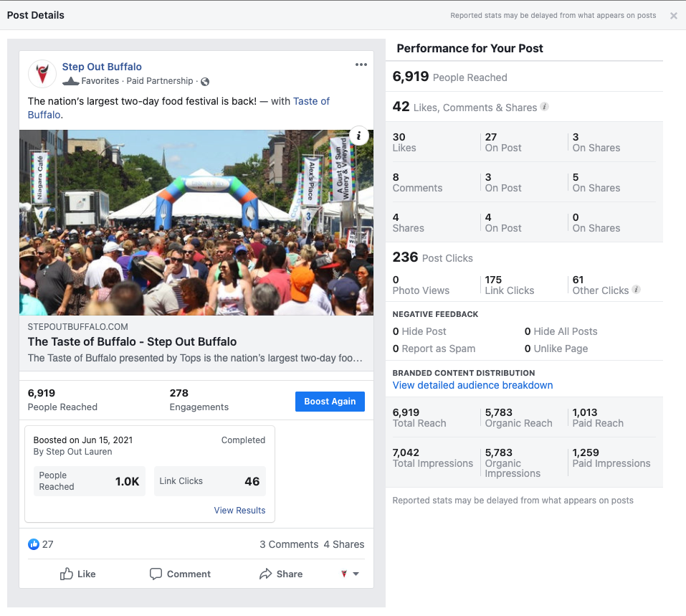This screenshot has width=686, height=616.
Task: Click the 175 Link Clicks stat
Action: point(509,285)
